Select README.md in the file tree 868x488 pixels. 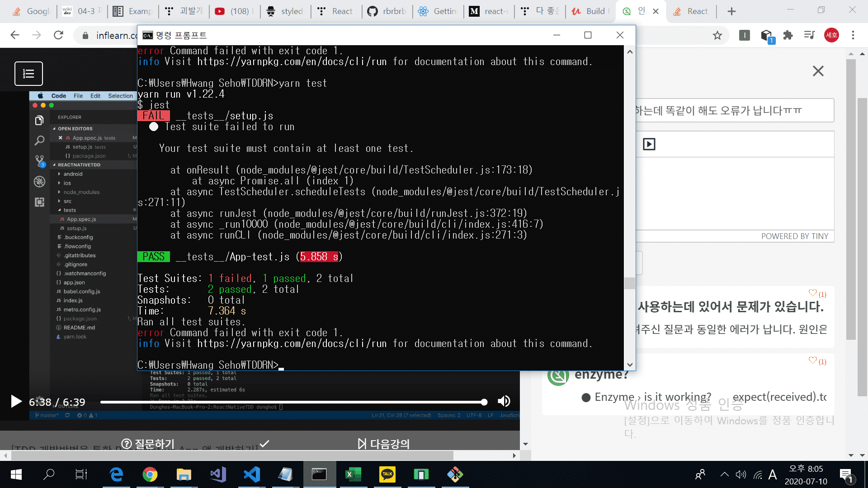coord(79,328)
